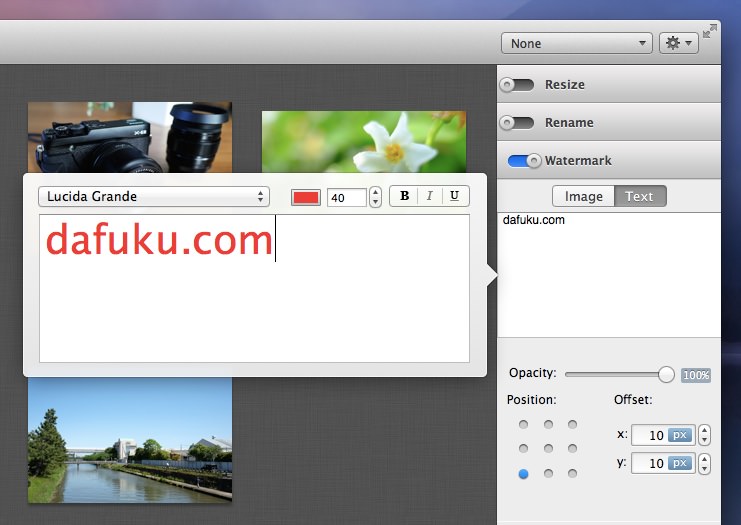This screenshot has width=741, height=525.
Task: Select the white flower photo thumbnail
Action: click(x=364, y=142)
